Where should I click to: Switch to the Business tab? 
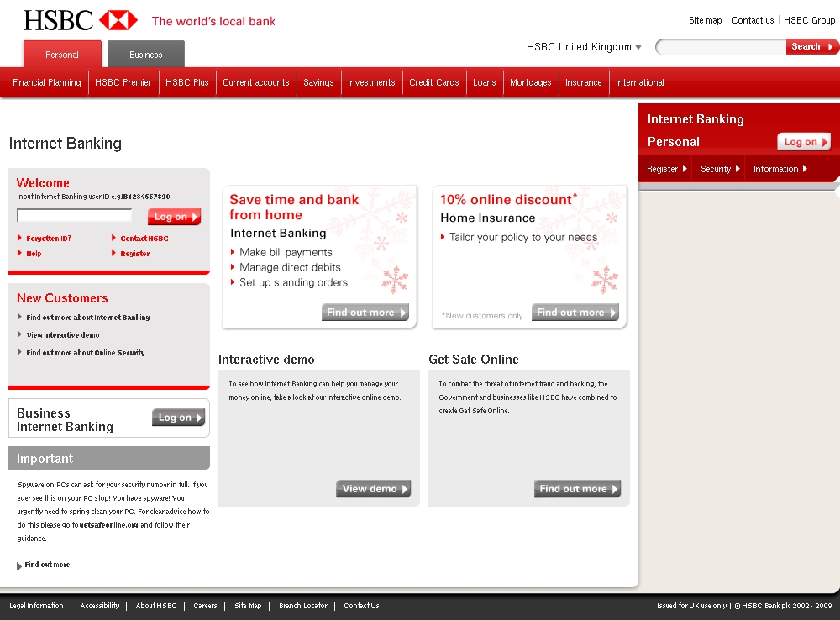pos(145,54)
